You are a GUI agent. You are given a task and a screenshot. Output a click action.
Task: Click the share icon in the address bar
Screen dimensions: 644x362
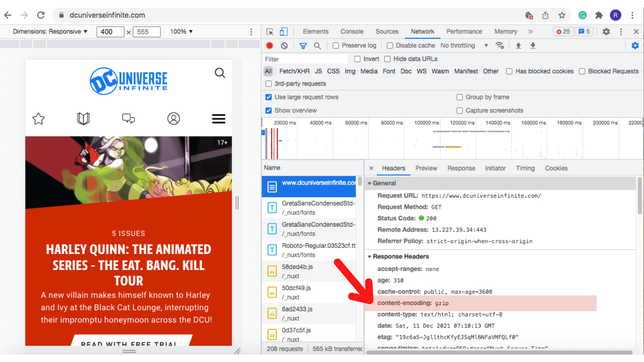pos(545,15)
